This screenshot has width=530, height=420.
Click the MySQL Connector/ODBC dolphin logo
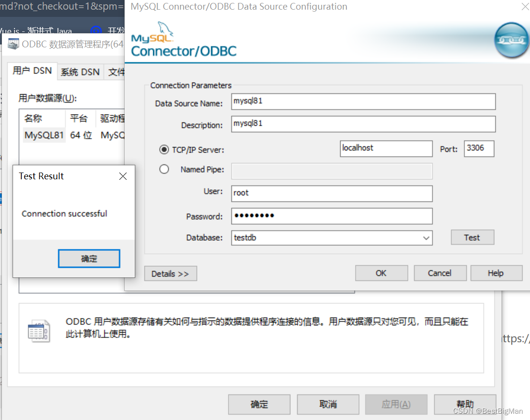tap(184, 39)
